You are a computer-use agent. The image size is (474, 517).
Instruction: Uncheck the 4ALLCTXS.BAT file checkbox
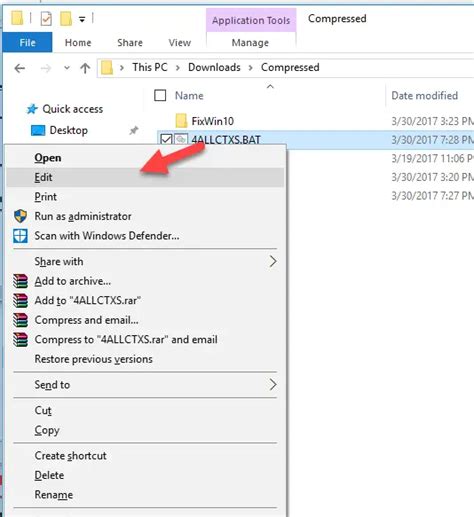pyautogui.click(x=166, y=139)
